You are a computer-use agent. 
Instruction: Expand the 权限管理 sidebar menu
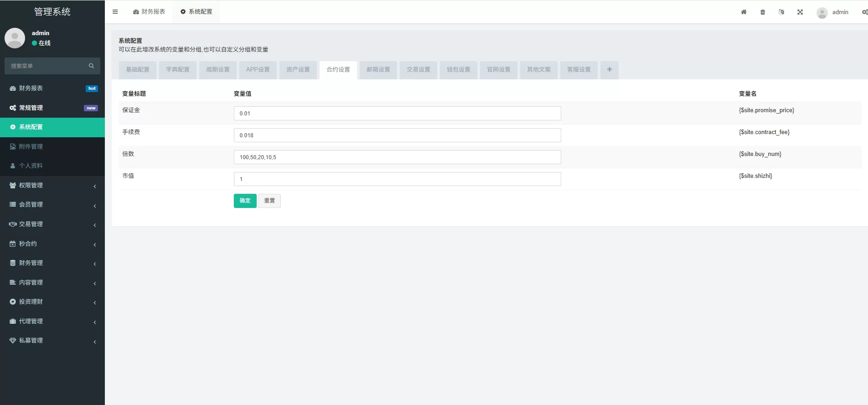(x=52, y=186)
